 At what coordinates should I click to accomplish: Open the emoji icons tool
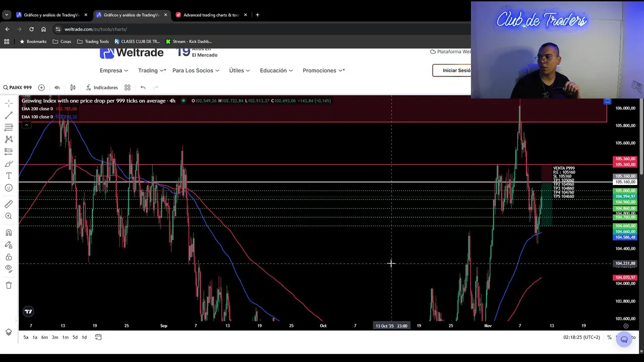click(x=9, y=188)
